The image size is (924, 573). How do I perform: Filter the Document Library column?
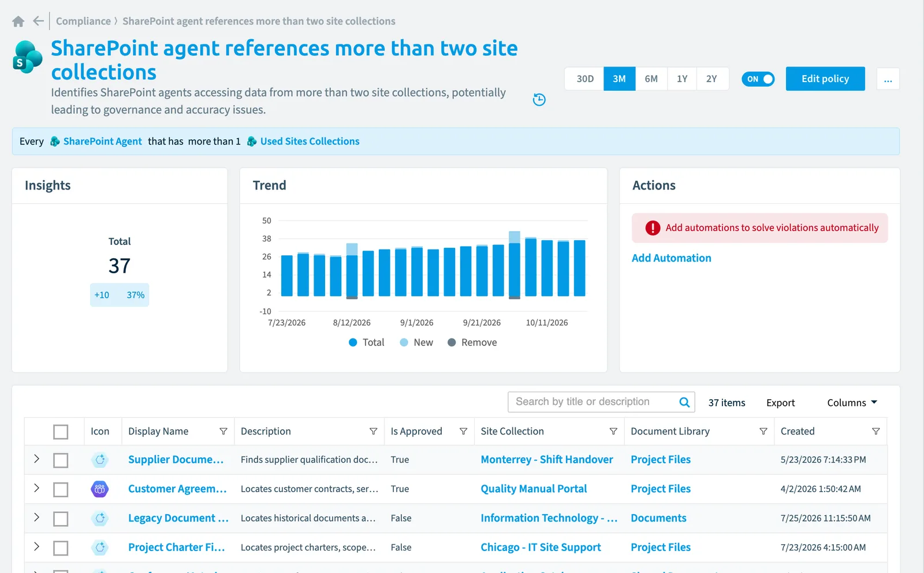[x=763, y=431]
